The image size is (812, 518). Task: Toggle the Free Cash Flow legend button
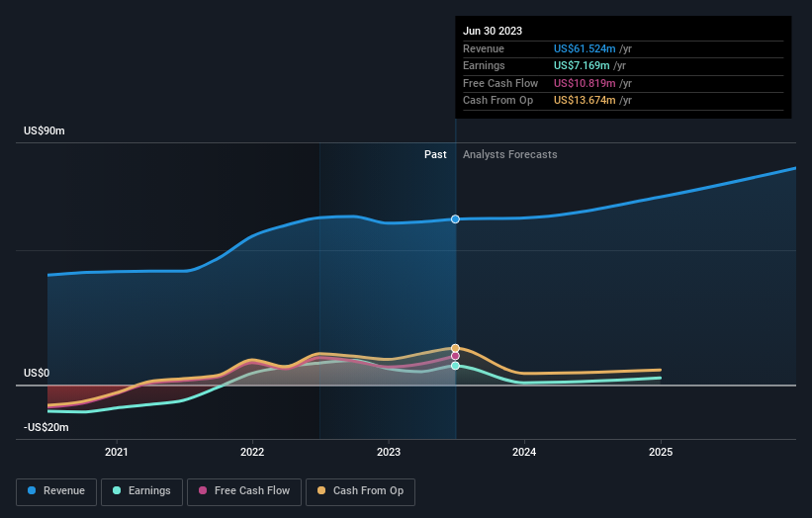pos(244,491)
